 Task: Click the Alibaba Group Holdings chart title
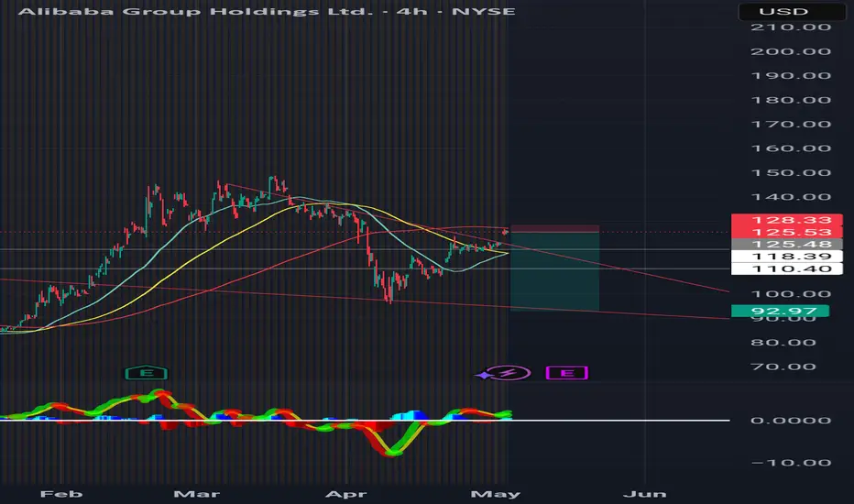tap(267, 11)
